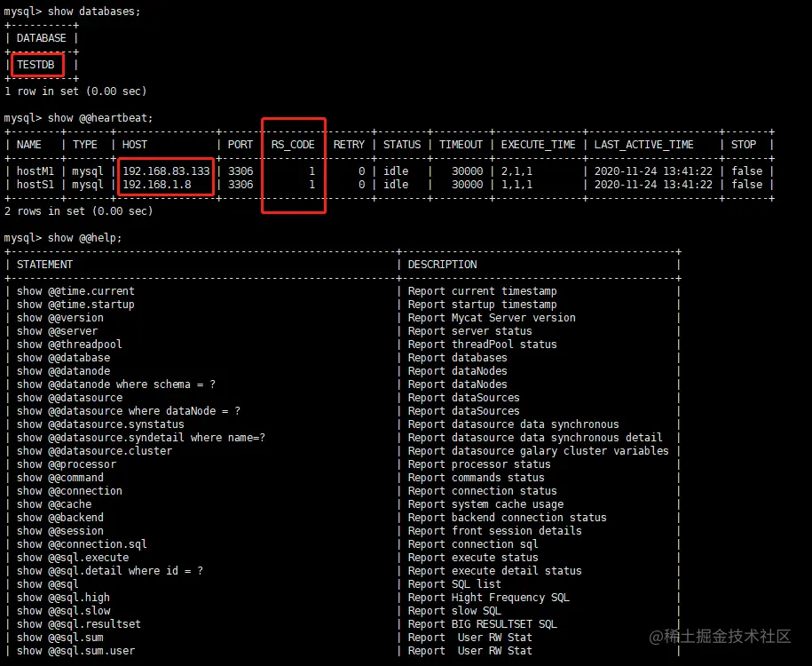Click 'Report datasource galary cluster variables' description
This screenshot has width=812, height=666.
click(x=539, y=451)
